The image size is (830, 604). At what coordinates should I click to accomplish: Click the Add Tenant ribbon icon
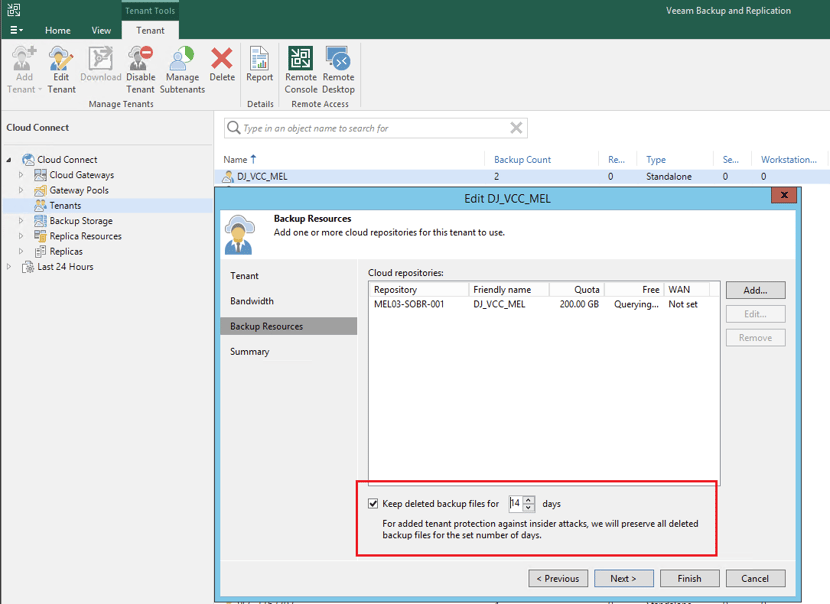coord(24,59)
